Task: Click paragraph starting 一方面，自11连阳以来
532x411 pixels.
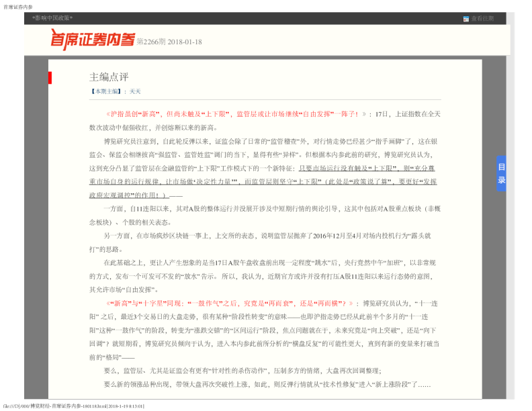Action: pyautogui.click(x=265, y=216)
